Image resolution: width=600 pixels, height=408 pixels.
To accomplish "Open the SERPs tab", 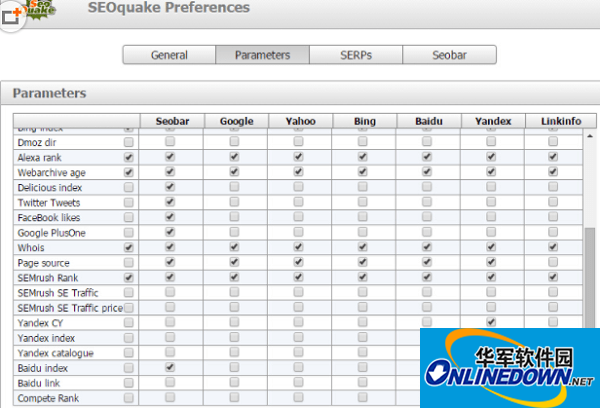I will [356, 55].
